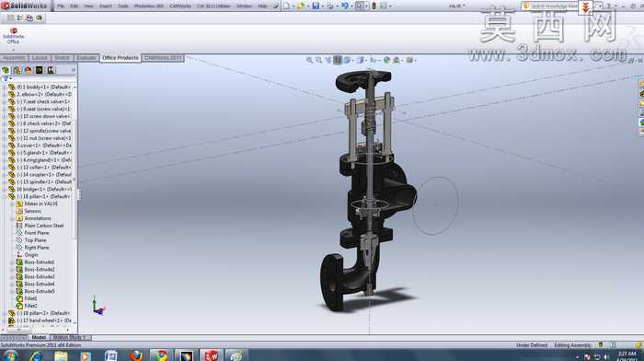Viewport: 644px width, 361px height.
Task: Click the Rebuild traffic light icon
Action: click(374, 6)
